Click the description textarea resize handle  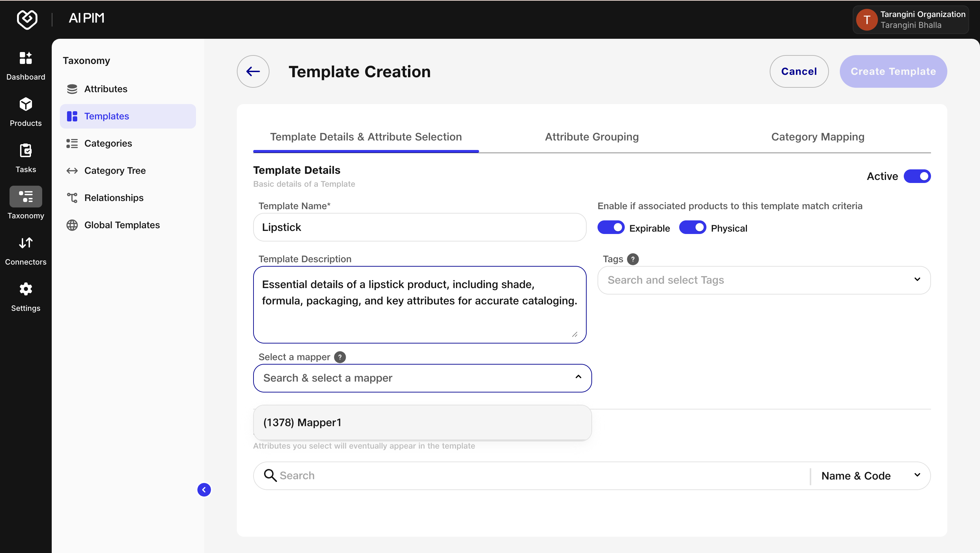coord(574,334)
